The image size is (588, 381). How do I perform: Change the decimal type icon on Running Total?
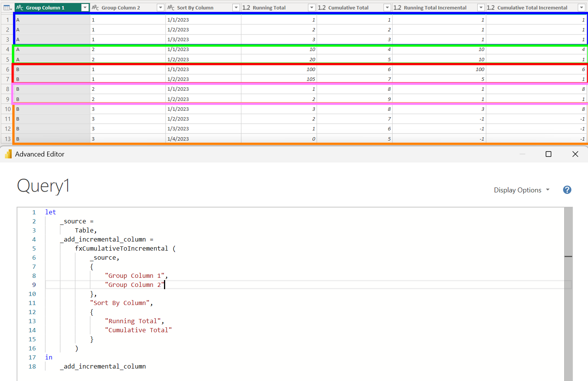tap(246, 8)
